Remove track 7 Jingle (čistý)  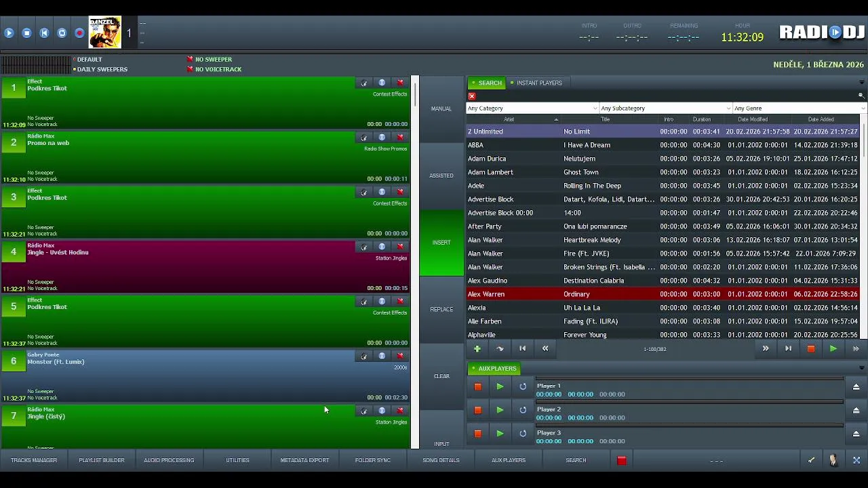tap(400, 411)
